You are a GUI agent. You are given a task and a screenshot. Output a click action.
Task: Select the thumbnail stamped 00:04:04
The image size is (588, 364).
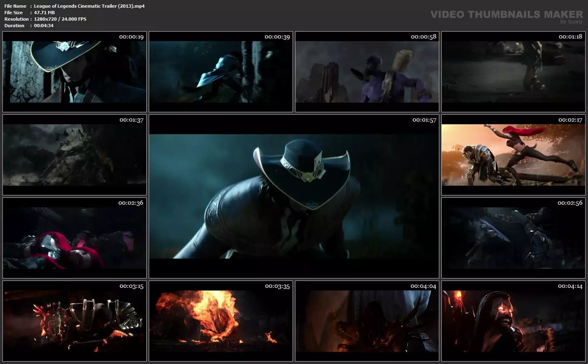(x=367, y=321)
